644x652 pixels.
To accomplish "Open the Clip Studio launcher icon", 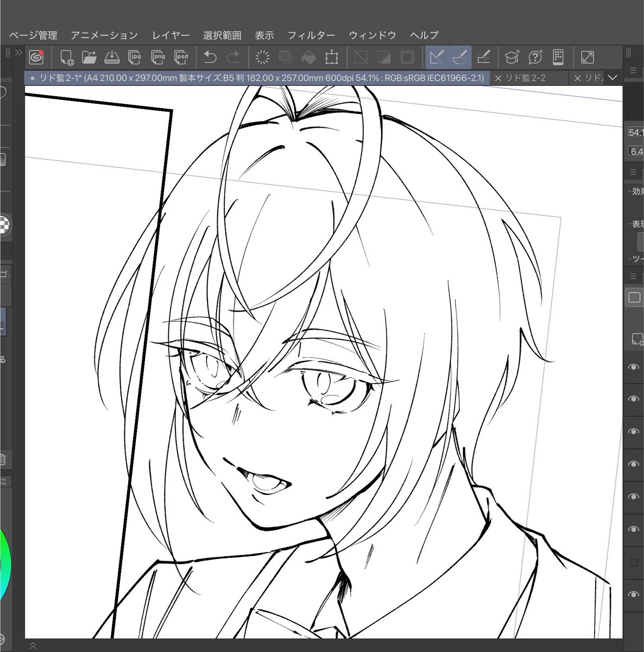I will pos(36,57).
